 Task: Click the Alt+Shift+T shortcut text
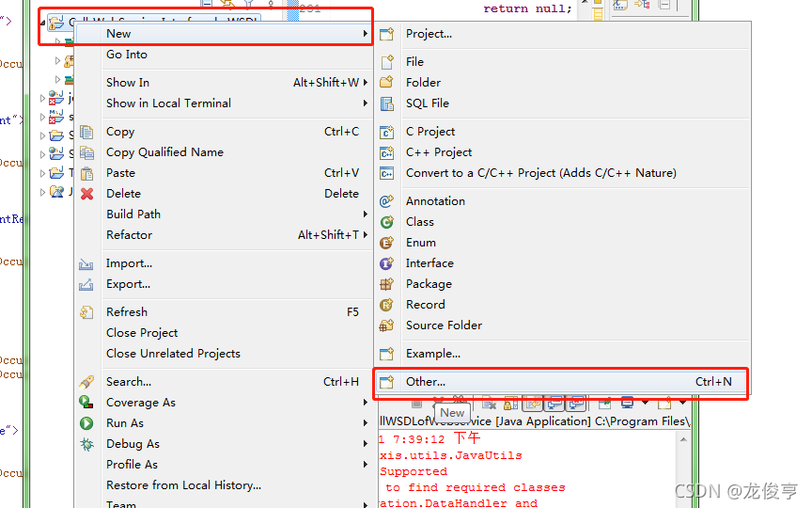coord(328,235)
